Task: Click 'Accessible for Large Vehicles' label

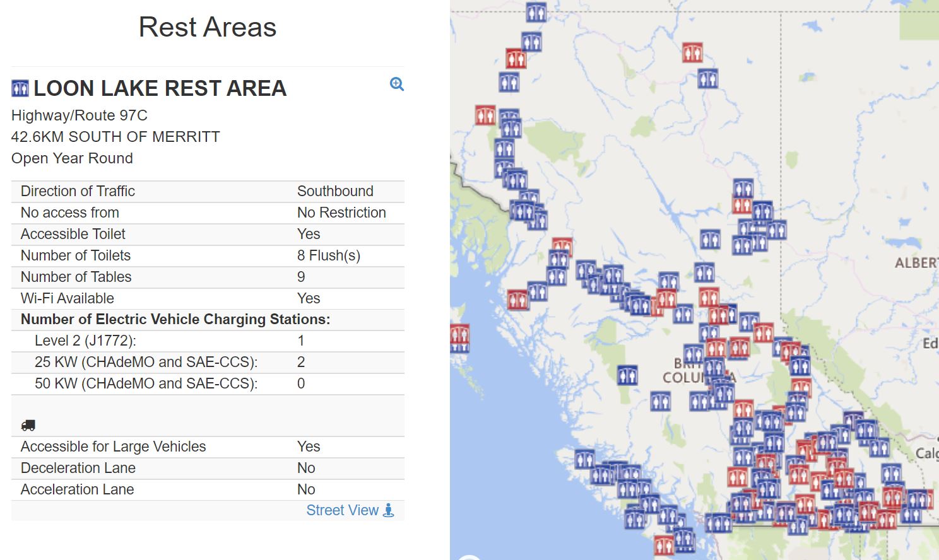Action: pyautogui.click(x=114, y=446)
